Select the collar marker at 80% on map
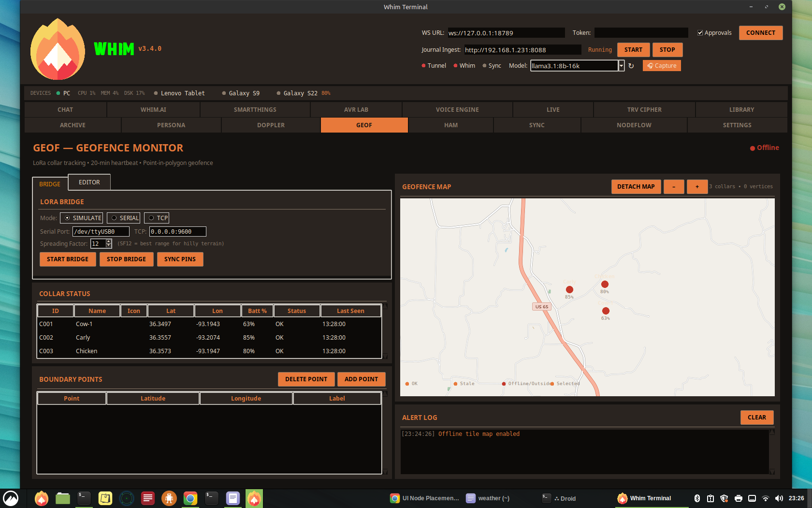This screenshot has width=812, height=508. coord(605,284)
